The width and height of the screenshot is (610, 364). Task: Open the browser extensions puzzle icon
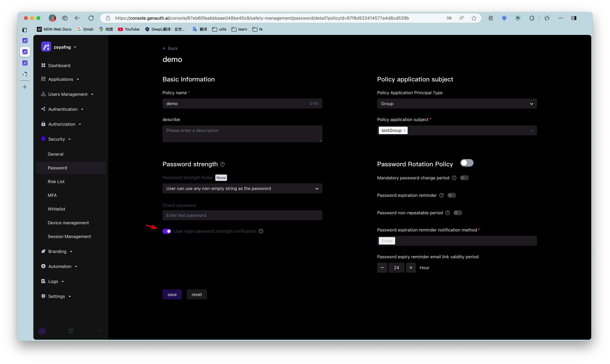click(x=532, y=18)
